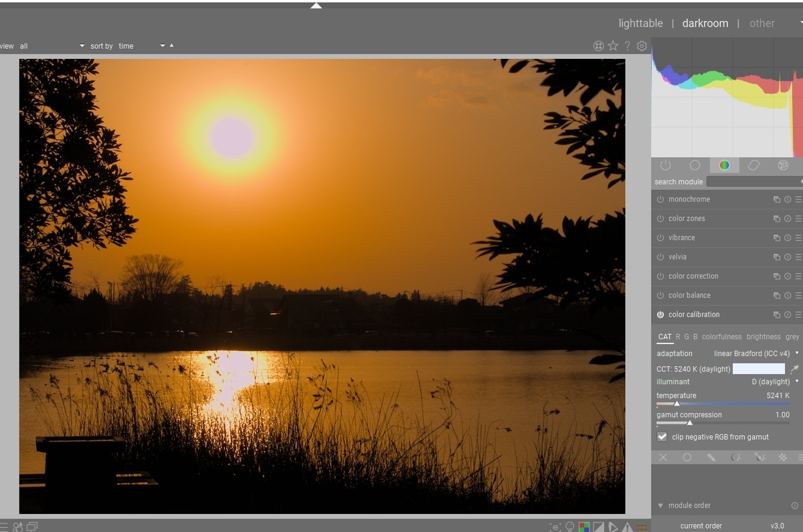Switch to the CAT tab
803x532 pixels.
(x=664, y=337)
